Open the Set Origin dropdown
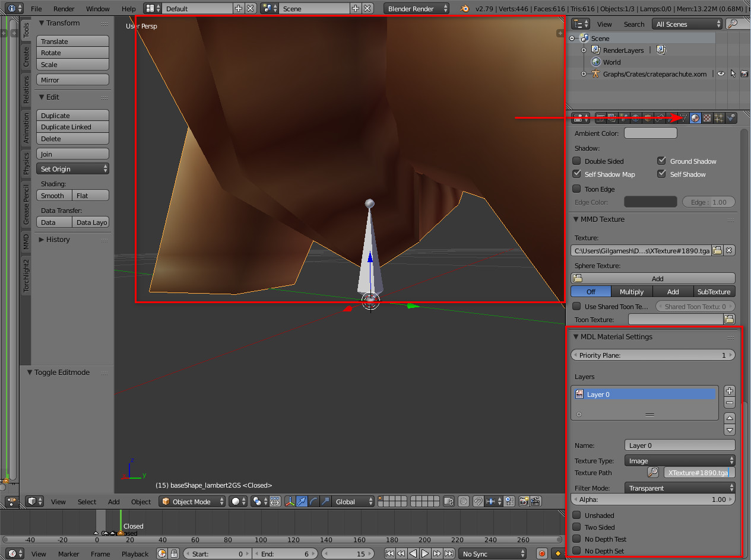Image resolution: width=751 pixels, height=560 pixels. coord(72,168)
